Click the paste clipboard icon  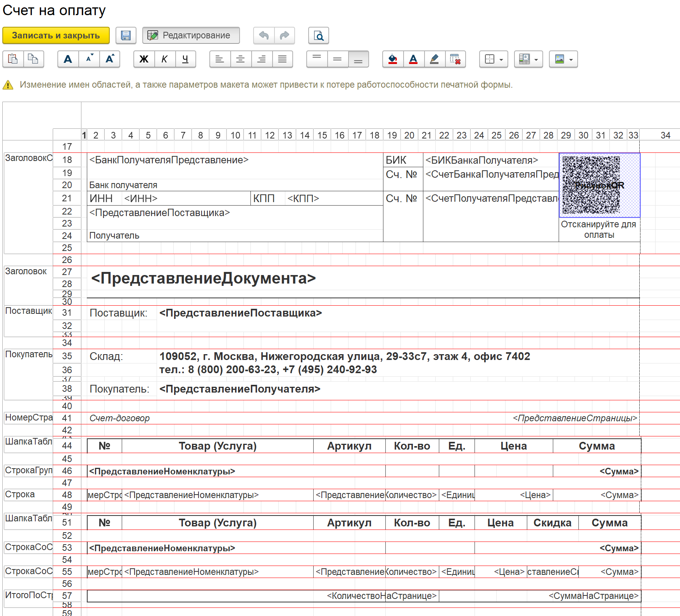tap(13, 59)
